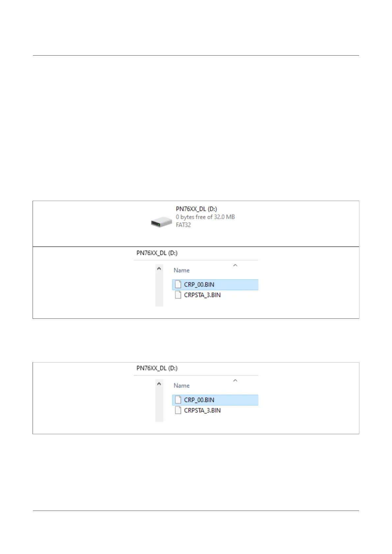Click the Name column header in the upper list
This screenshot has width=392, height=554.
click(x=182, y=270)
